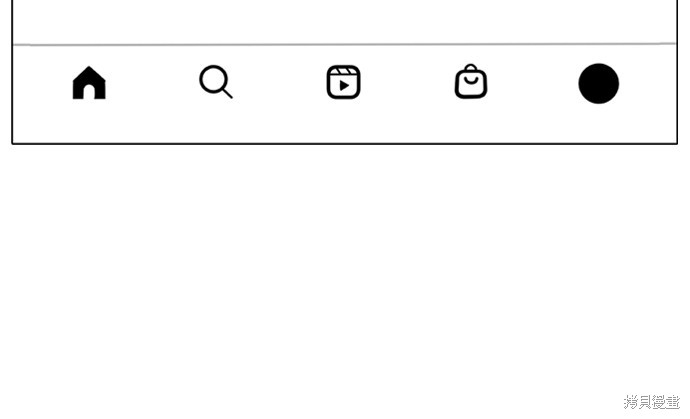Tap the magnifying glass search icon
The image size is (690, 419).
[216, 82]
